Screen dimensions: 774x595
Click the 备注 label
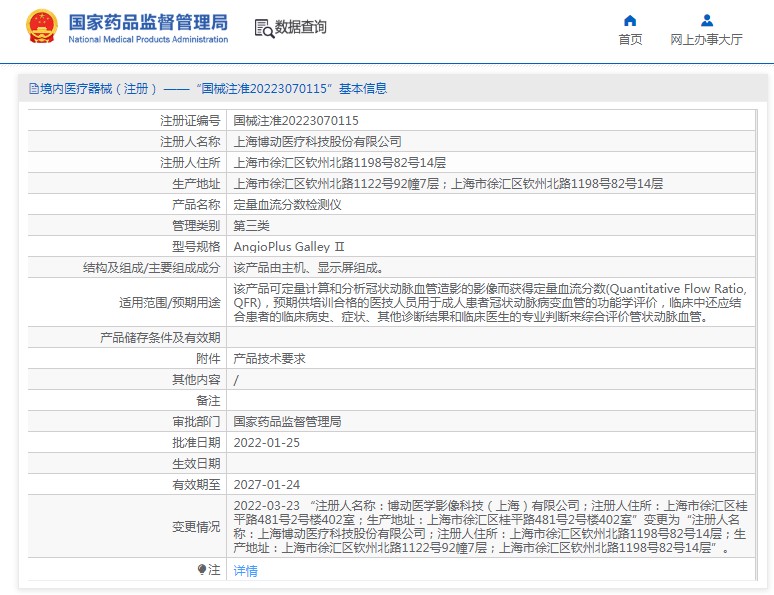[208, 400]
